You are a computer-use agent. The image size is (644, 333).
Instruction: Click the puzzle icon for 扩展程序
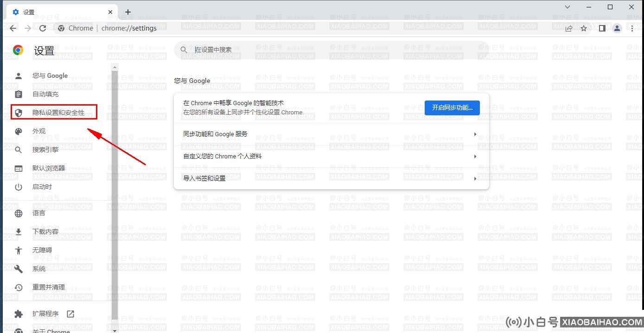pyautogui.click(x=19, y=314)
